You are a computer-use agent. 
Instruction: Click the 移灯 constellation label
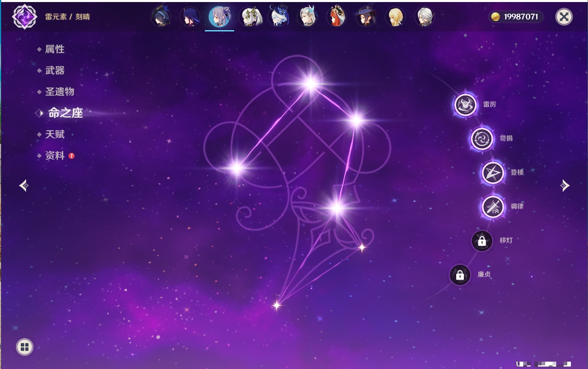click(506, 240)
